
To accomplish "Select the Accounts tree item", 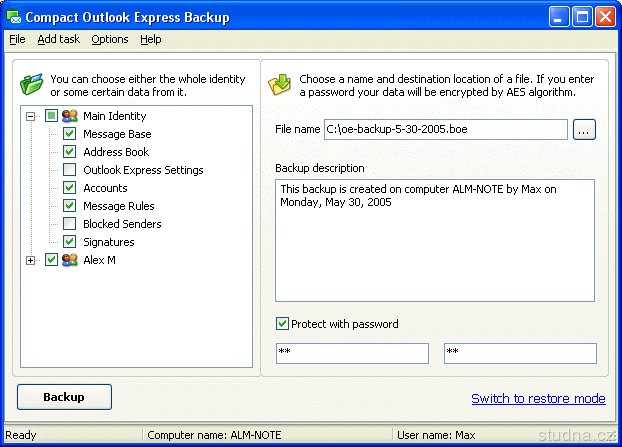I will pos(105,188).
